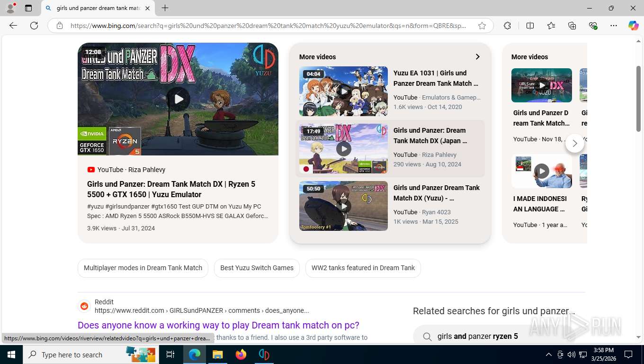Click the YouTube · Riza Pahlevy source line
Screen dimensions: 644x364
pos(126,170)
